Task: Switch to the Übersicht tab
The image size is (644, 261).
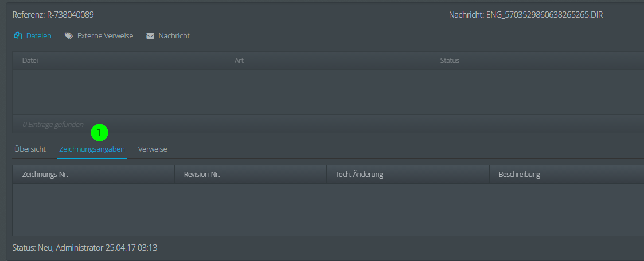Action: 30,149
